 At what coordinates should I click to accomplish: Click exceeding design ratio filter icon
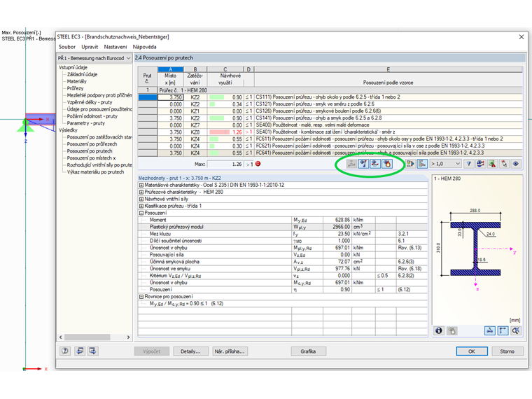(x=480, y=164)
